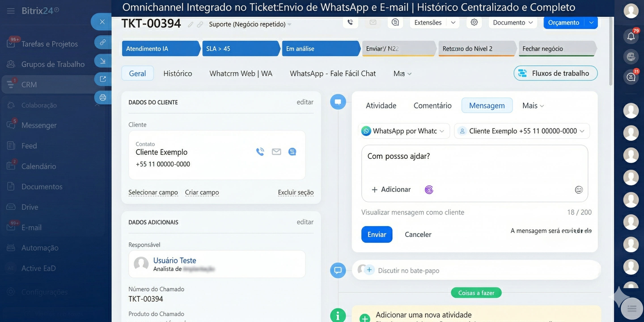
Task: Switch to Whatcrm Web | WA tab
Action: pyautogui.click(x=241, y=74)
